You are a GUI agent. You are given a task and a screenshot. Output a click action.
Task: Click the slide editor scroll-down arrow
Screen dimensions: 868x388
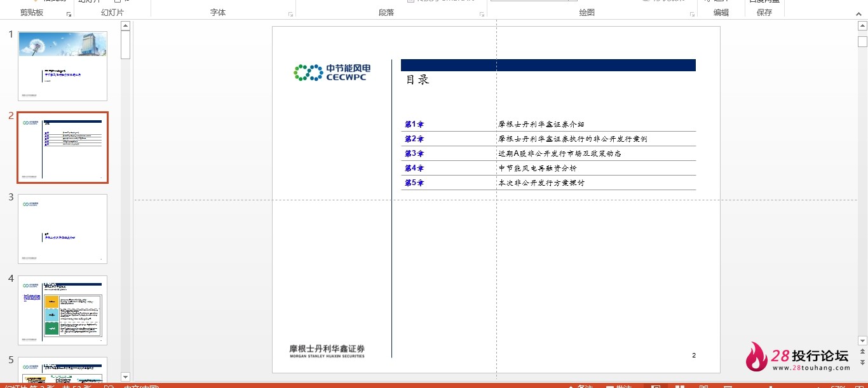(862, 340)
